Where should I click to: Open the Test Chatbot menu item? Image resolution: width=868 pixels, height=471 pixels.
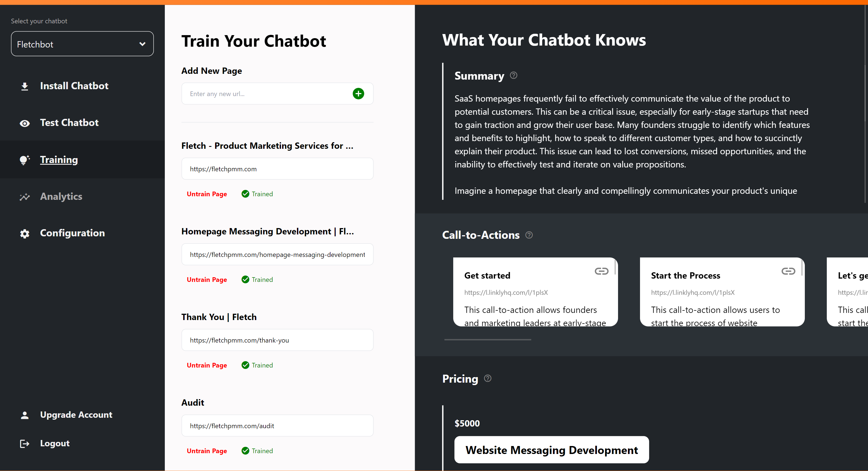pyautogui.click(x=69, y=123)
